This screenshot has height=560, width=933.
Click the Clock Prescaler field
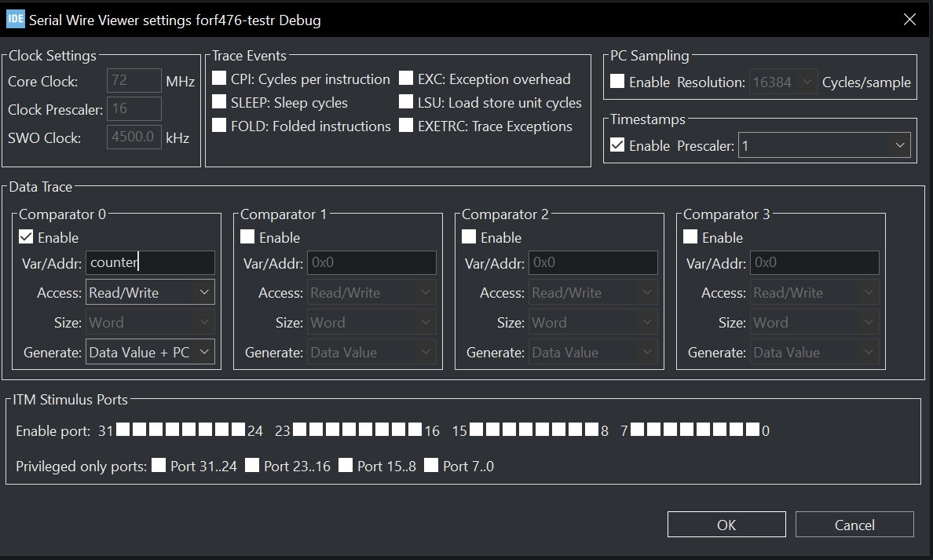(134, 109)
